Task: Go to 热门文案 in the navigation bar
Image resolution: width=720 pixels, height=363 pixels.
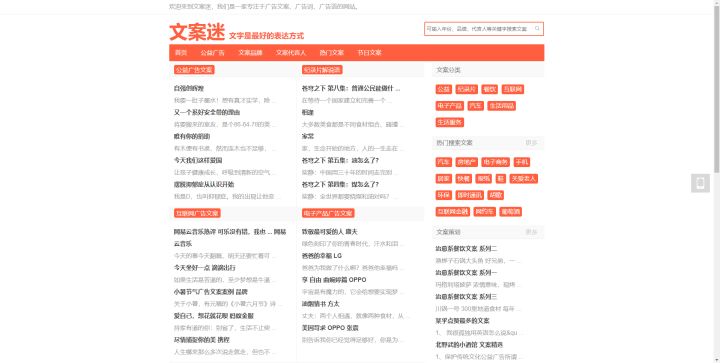Action: [332, 52]
